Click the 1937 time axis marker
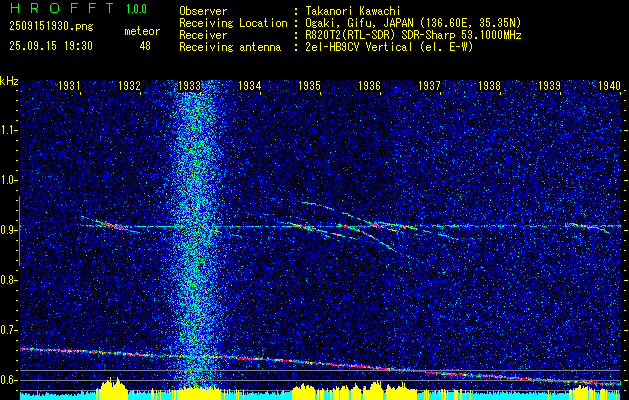This screenshot has height=400, width=629. 429,85
